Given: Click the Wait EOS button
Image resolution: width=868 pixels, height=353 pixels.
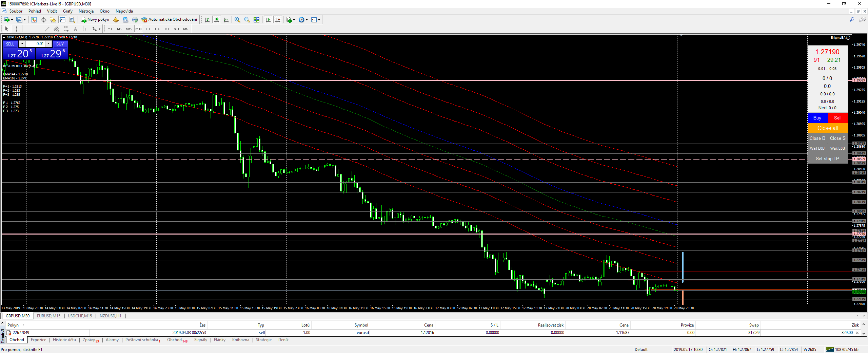Looking at the screenshot, I should point(837,148).
